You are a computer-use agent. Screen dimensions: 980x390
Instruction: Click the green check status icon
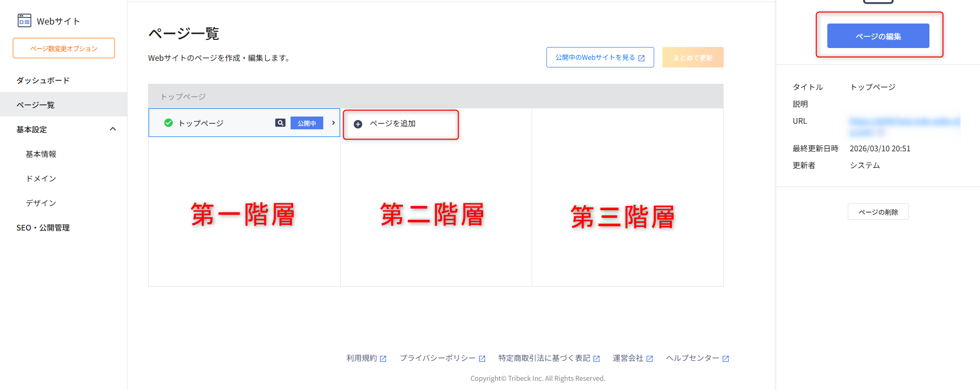tap(168, 123)
